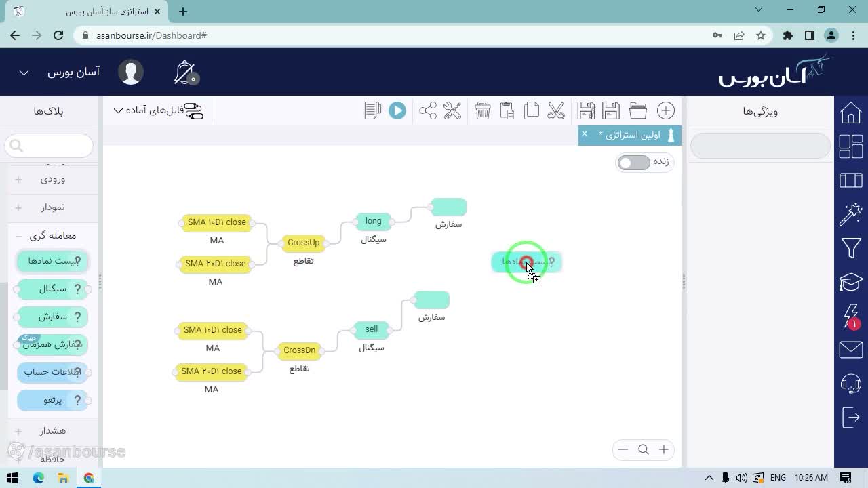Run the strategy with the play icon

pyautogui.click(x=397, y=110)
